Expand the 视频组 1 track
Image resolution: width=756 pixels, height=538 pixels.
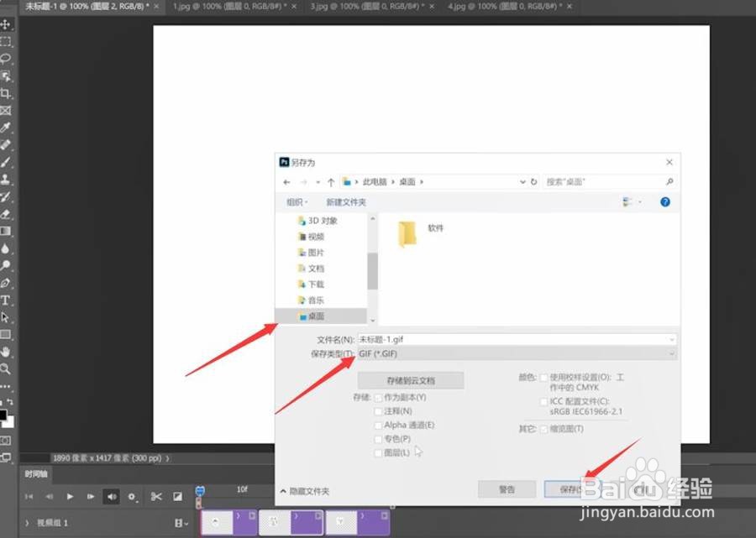[x=27, y=523]
